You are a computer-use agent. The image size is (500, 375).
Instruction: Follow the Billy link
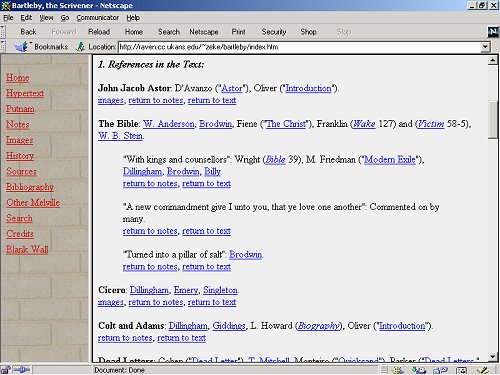coord(212,172)
